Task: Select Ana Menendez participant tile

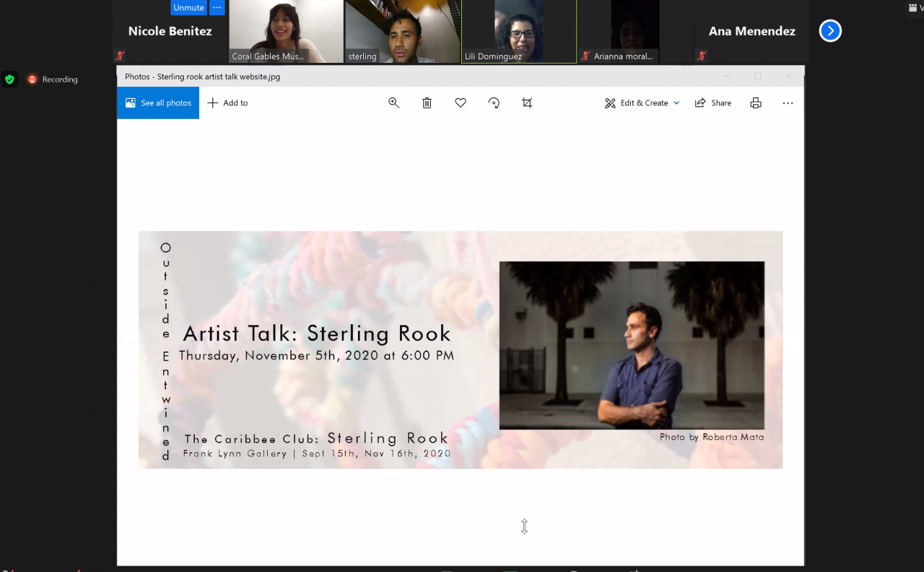Action: pos(751,31)
